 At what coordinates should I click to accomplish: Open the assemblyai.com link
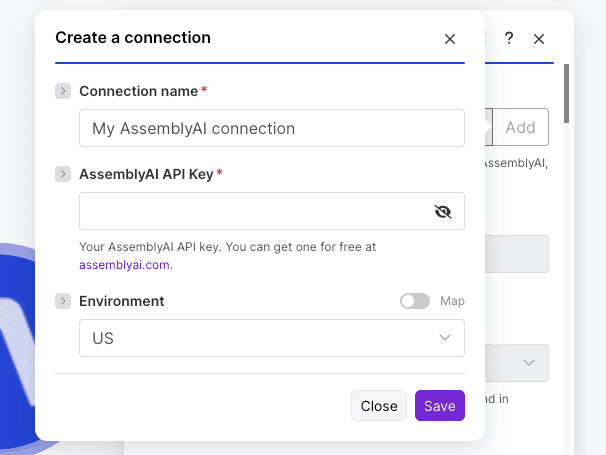click(124, 265)
